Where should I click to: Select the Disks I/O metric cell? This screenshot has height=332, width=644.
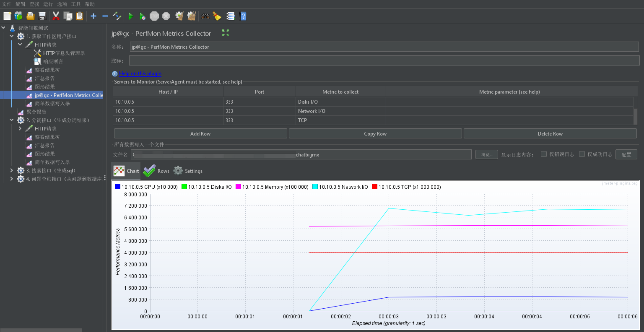340,102
